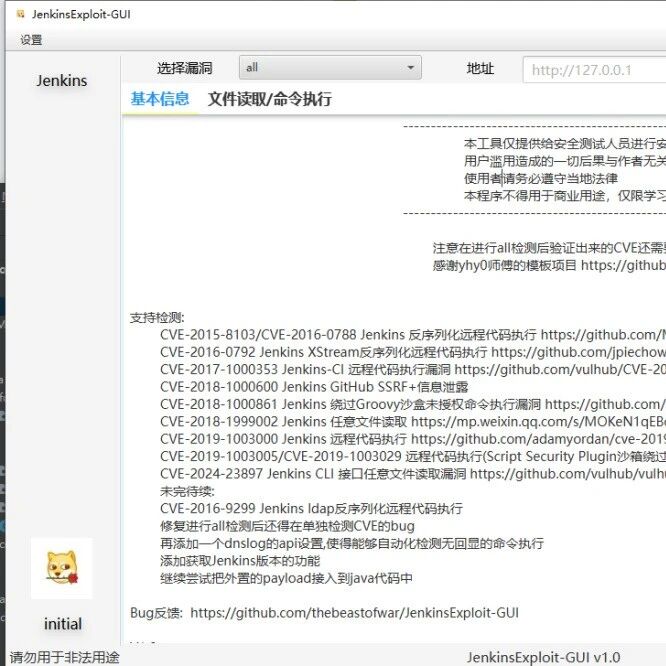
Task: Click the CVE-2015-8103/CVE-2016-0788 line
Action: pos(413,335)
